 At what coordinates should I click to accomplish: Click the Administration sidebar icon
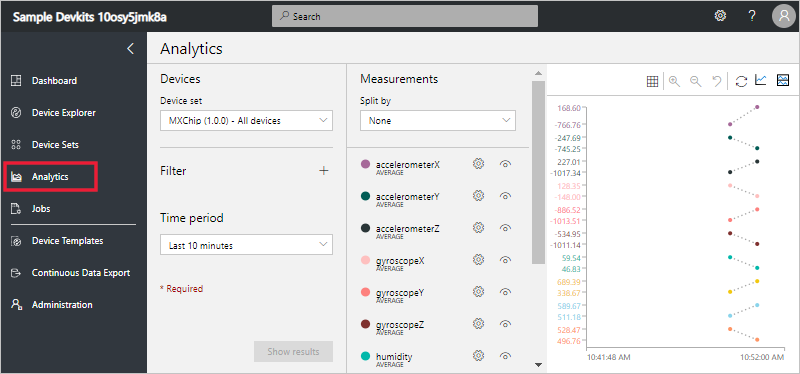16,305
